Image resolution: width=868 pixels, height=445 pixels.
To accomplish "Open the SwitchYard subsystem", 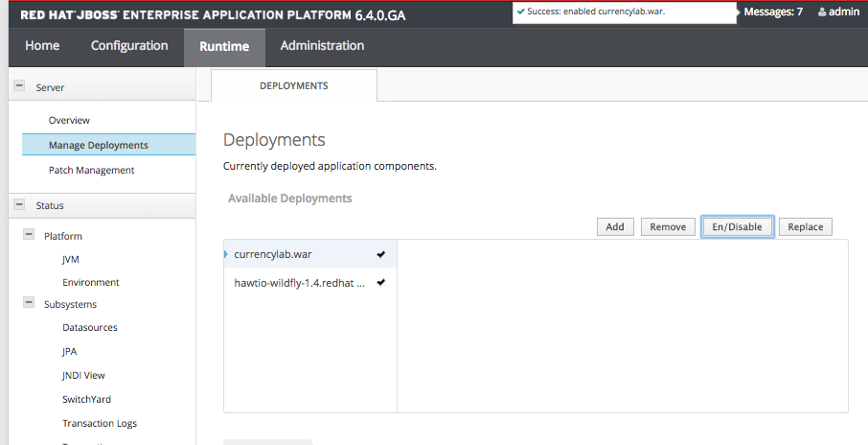I will coord(86,399).
